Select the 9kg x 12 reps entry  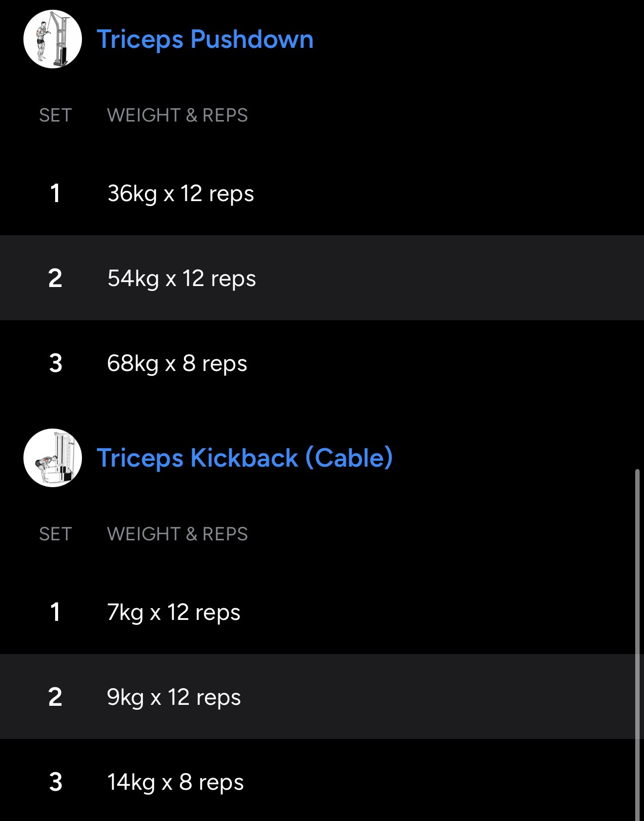(174, 697)
